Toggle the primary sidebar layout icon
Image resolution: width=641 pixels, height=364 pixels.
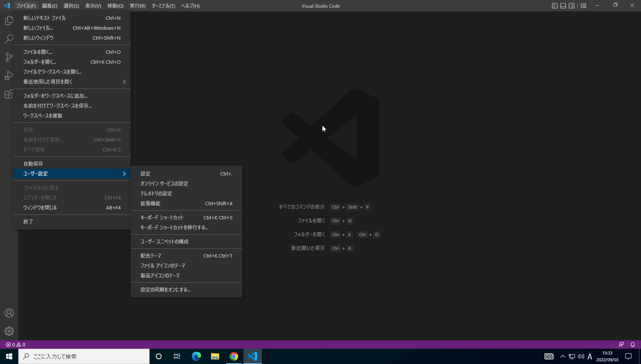(555, 6)
